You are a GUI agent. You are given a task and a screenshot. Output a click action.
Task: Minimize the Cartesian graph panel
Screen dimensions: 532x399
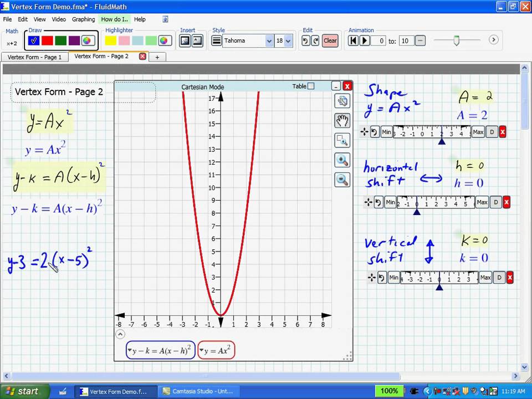336,86
